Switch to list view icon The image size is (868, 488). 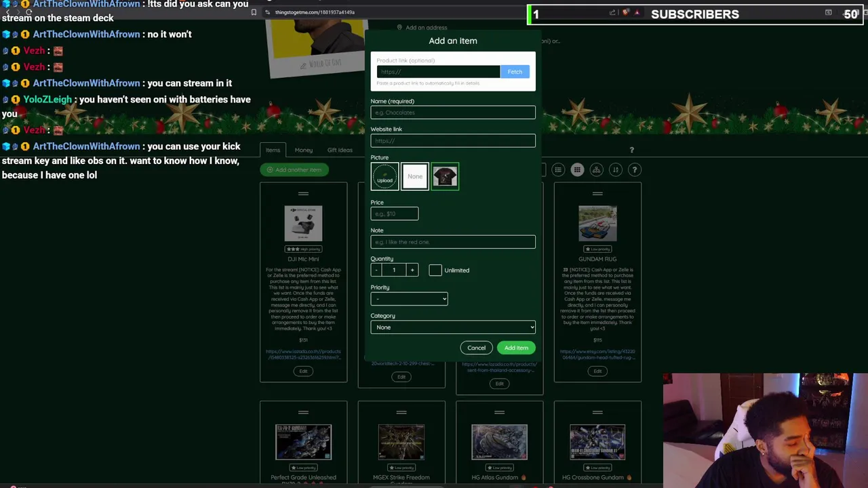coord(558,170)
